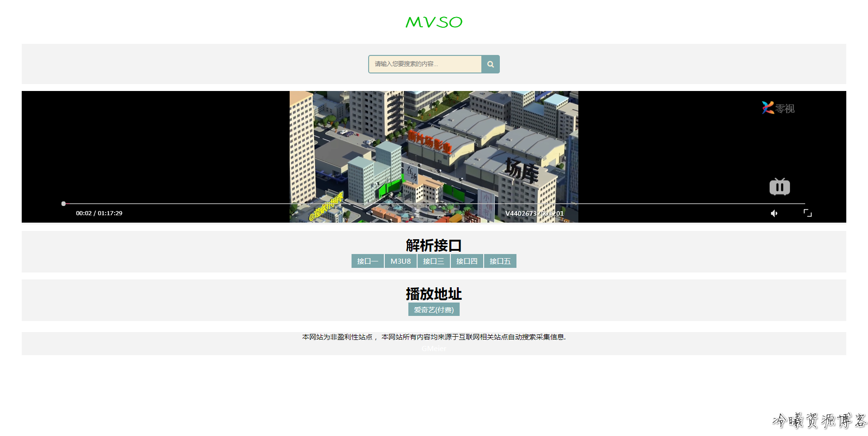
Task: Click the 播放地址 heading
Action: click(x=434, y=294)
